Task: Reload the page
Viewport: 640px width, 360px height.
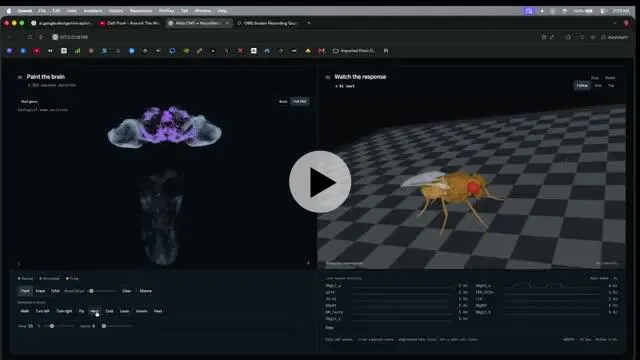Action: [x=30, y=37]
